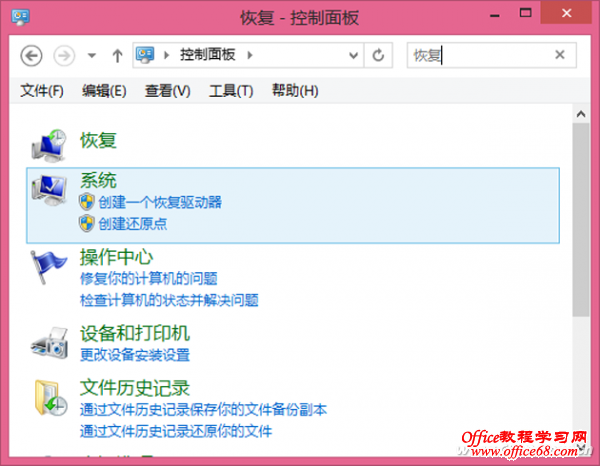Open the 操作中心 heading link

[x=117, y=257]
